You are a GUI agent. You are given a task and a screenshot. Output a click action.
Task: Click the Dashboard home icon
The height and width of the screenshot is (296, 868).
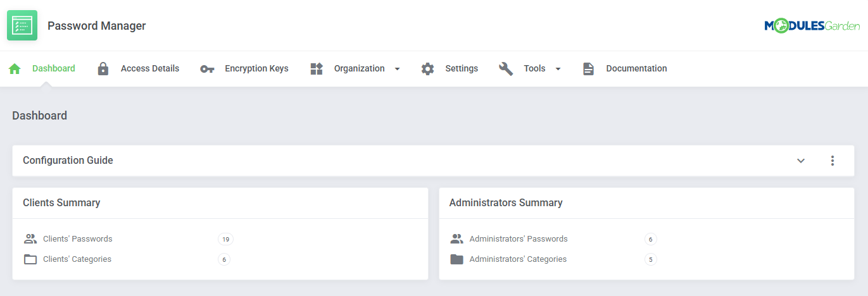pyautogui.click(x=15, y=69)
